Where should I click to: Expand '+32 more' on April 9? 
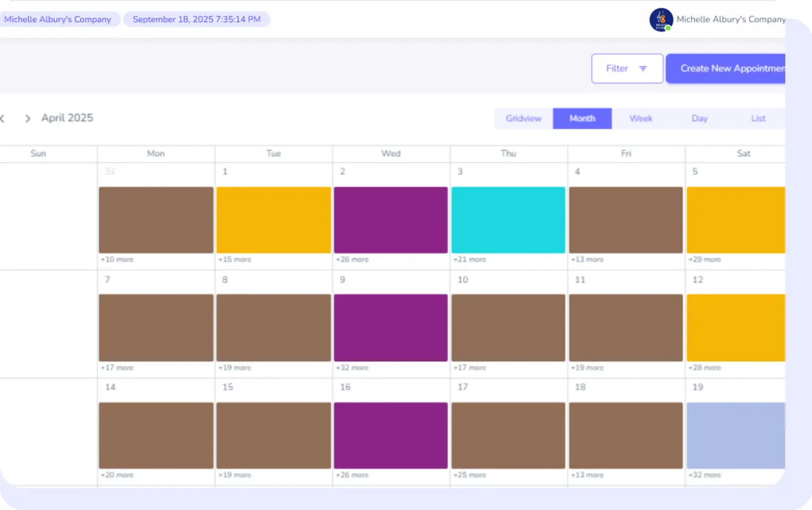352,368
